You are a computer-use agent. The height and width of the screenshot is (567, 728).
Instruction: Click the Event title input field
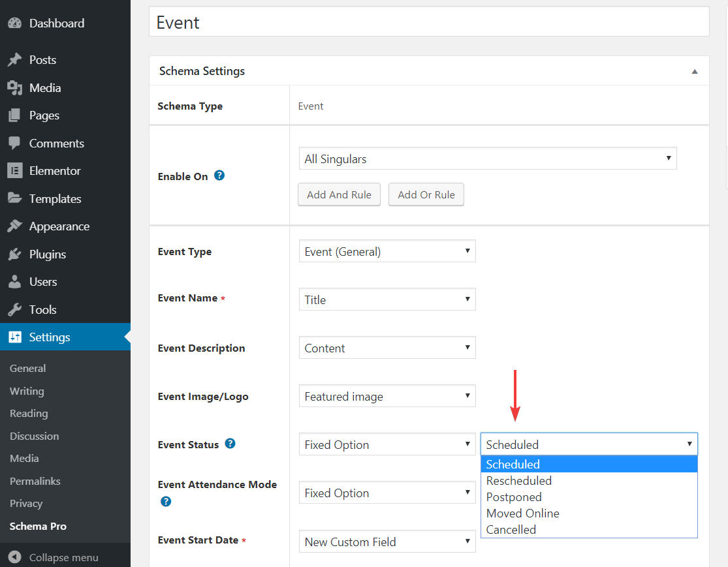(429, 22)
